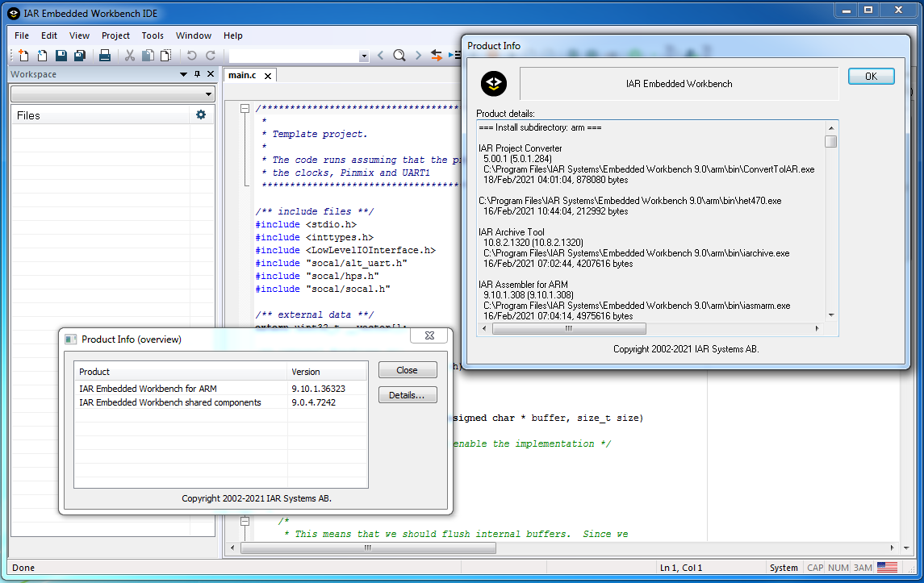Click the NUM indicator in status bar
Image resolution: width=924 pixels, height=583 pixels.
point(838,568)
